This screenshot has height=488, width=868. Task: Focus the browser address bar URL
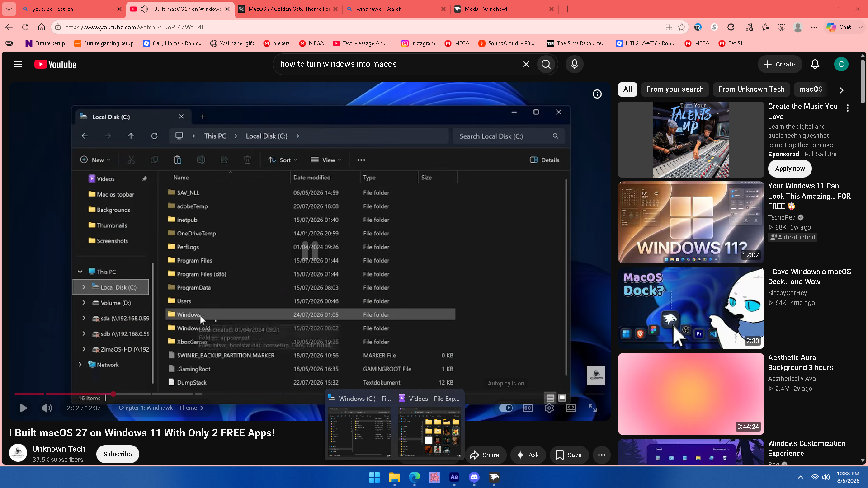pyautogui.click(x=134, y=27)
